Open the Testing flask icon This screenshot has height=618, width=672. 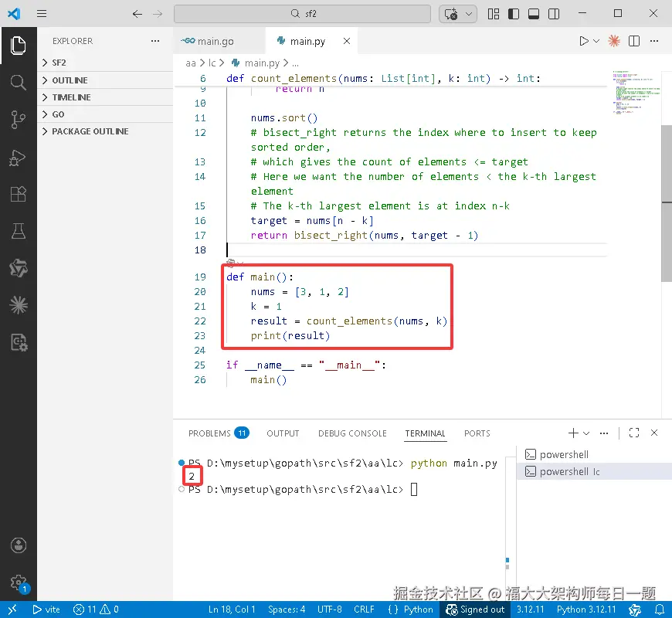(18, 231)
